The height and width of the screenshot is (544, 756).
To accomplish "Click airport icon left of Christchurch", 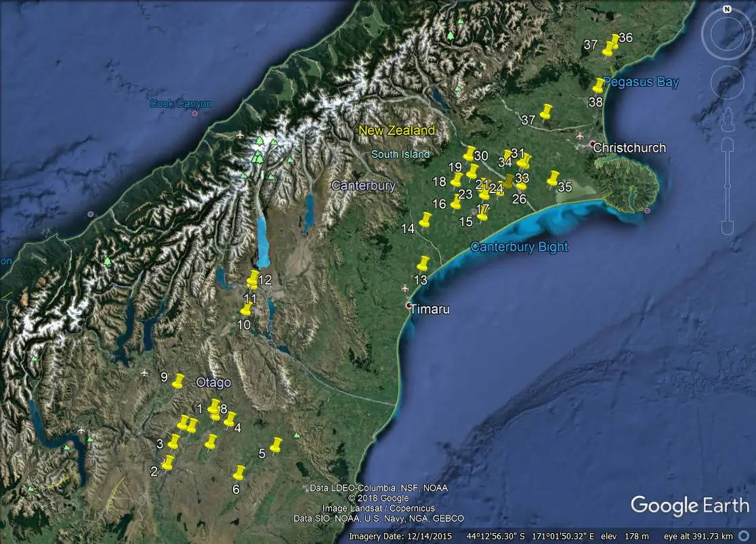I will (580, 136).
